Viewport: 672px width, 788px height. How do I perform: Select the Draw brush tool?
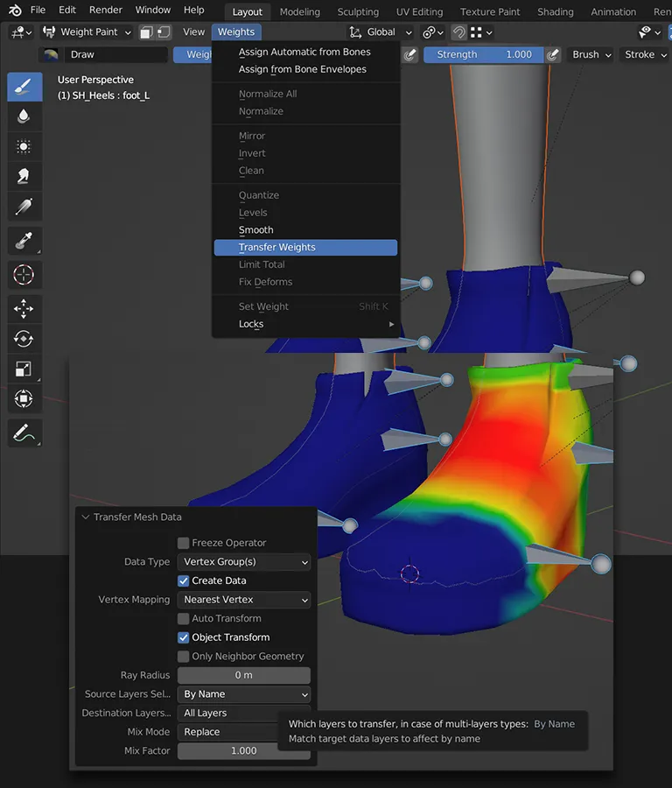(x=24, y=87)
